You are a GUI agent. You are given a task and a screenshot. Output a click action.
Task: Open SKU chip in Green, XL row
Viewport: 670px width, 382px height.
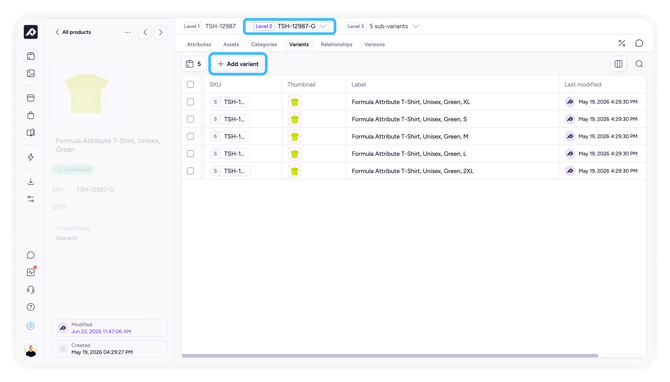coord(230,102)
